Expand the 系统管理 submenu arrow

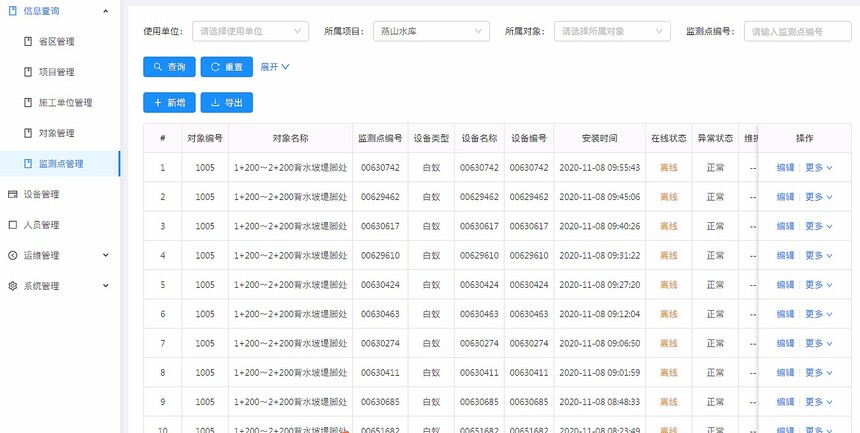106,286
